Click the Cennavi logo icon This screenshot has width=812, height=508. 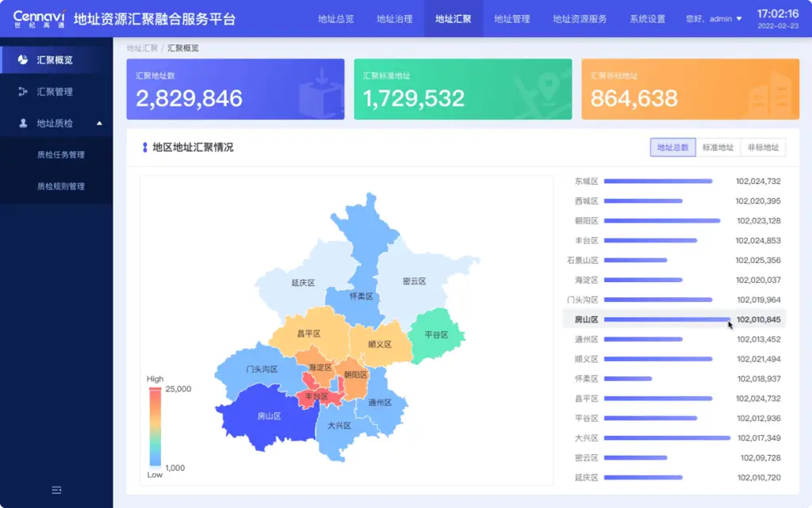click(39, 18)
